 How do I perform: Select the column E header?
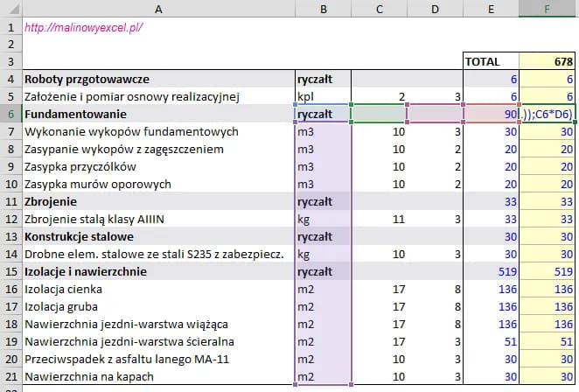491,9
